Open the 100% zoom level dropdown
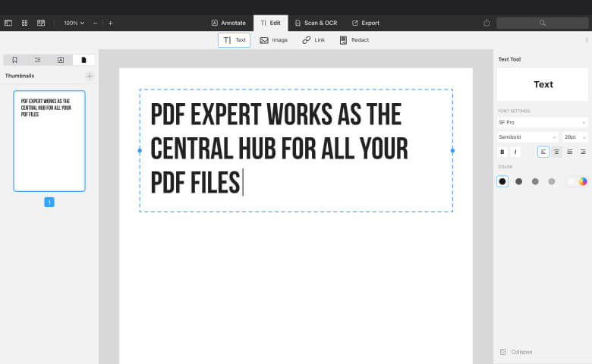This screenshot has width=592, height=364. [74, 23]
